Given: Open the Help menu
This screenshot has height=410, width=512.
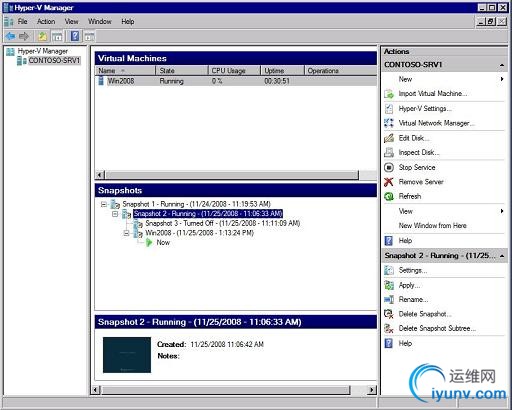Looking at the screenshot, I should (128, 22).
